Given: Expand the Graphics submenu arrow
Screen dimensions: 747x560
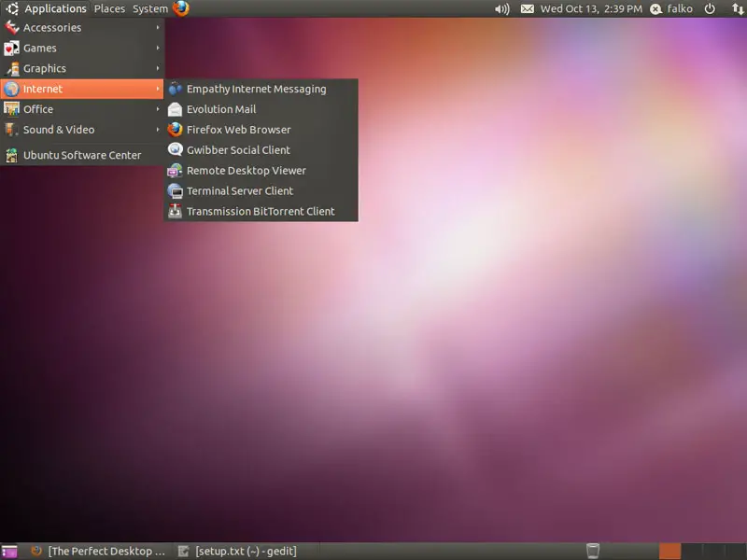Looking at the screenshot, I should (158, 68).
